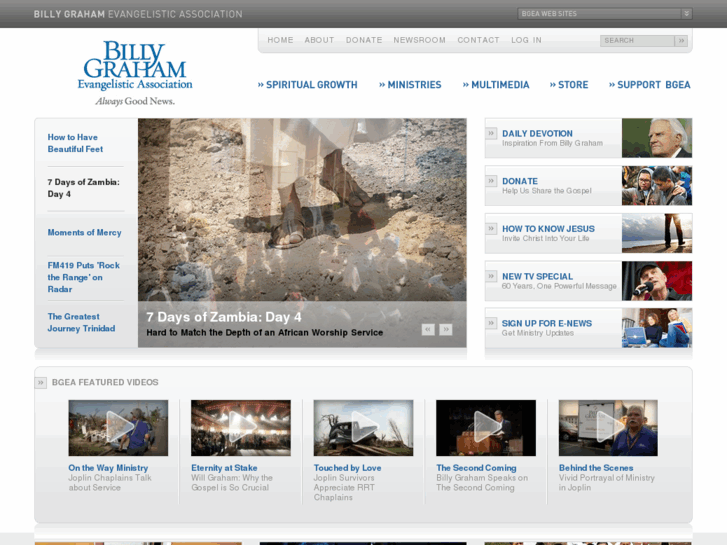Viewport: 727px width, 545px height.
Task: Open 'Eternity at Stake' title link
Action: [224, 468]
